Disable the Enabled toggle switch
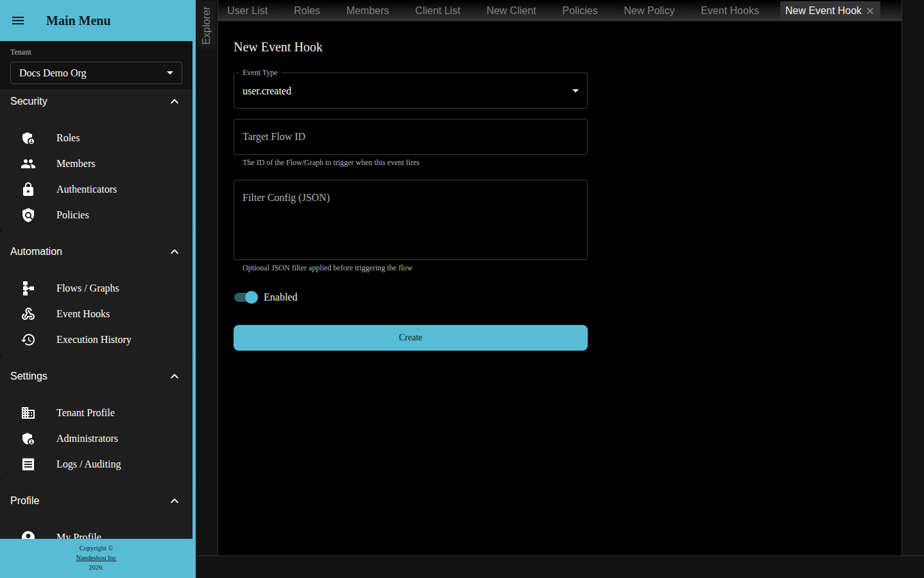 [246, 297]
